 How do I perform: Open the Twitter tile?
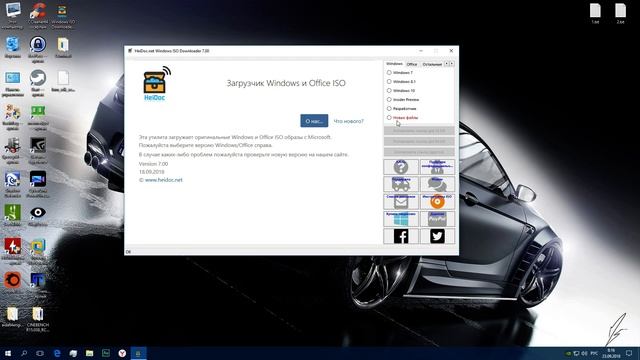[437, 236]
